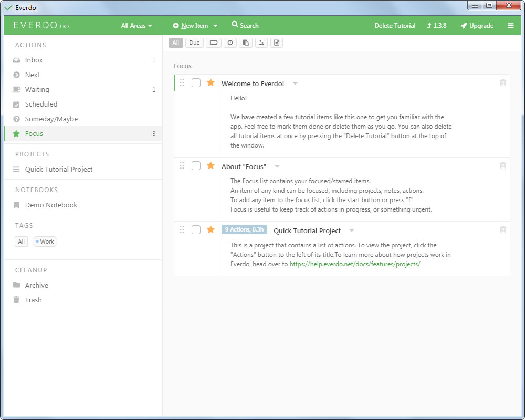Open the All Areas dropdown
Viewport: 525px width, 420px height.
136,26
